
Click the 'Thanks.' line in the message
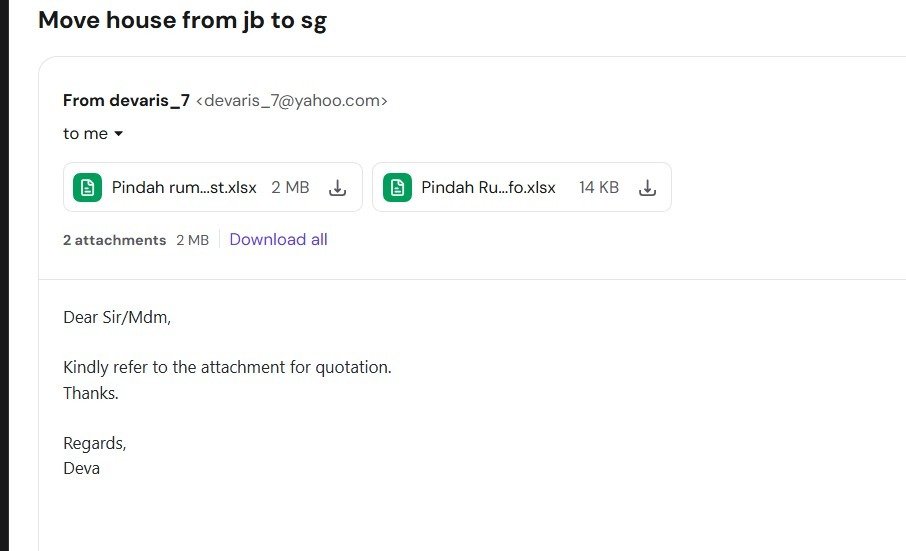tap(91, 393)
